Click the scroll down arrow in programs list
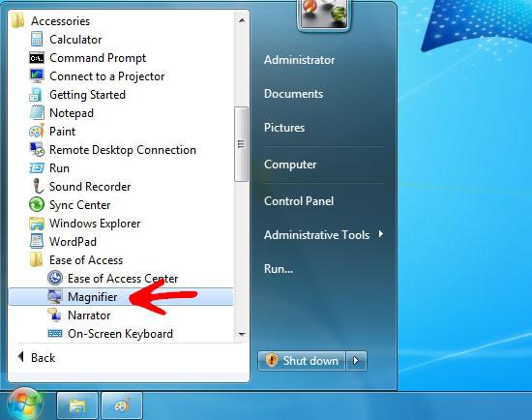 (x=242, y=335)
